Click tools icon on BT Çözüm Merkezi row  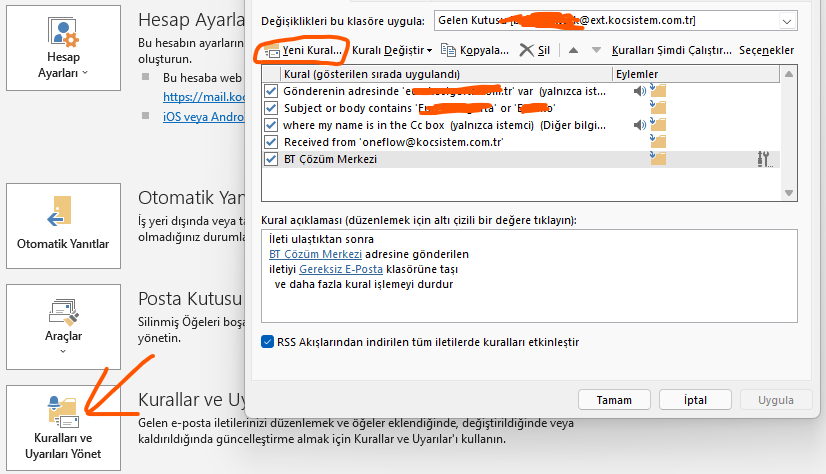click(764, 159)
